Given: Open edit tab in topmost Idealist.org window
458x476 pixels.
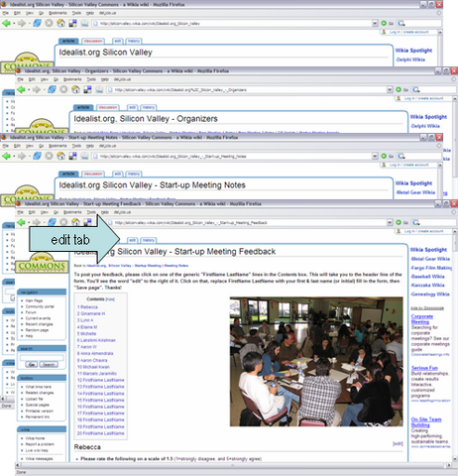Looking at the screenshot, I should coord(118,41).
